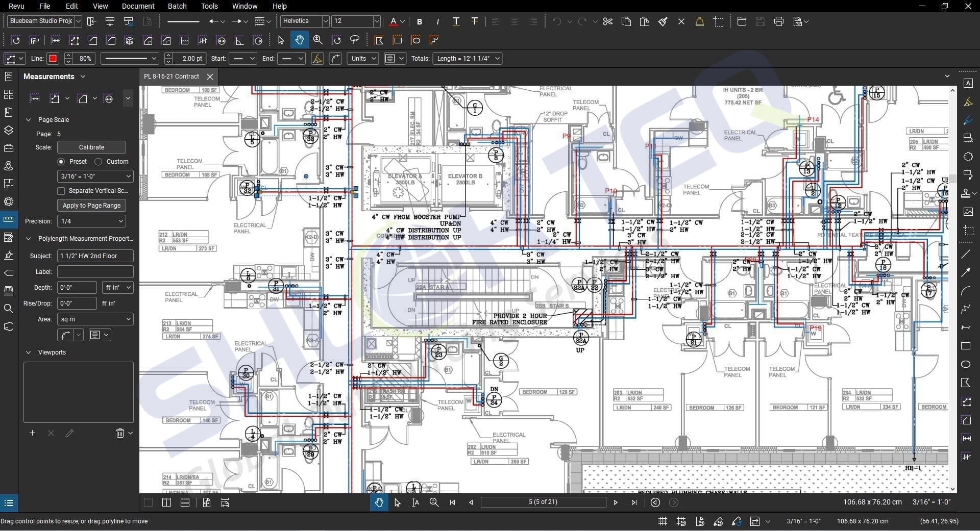Collapse the Page Scale section
The image size is (980, 531).
28,120
